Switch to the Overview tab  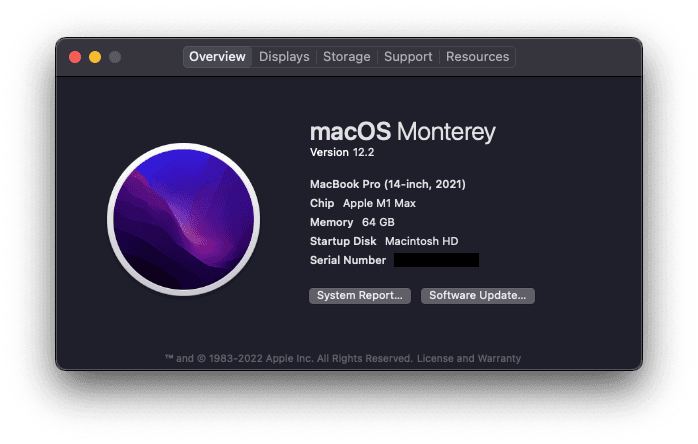click(217, 57)
